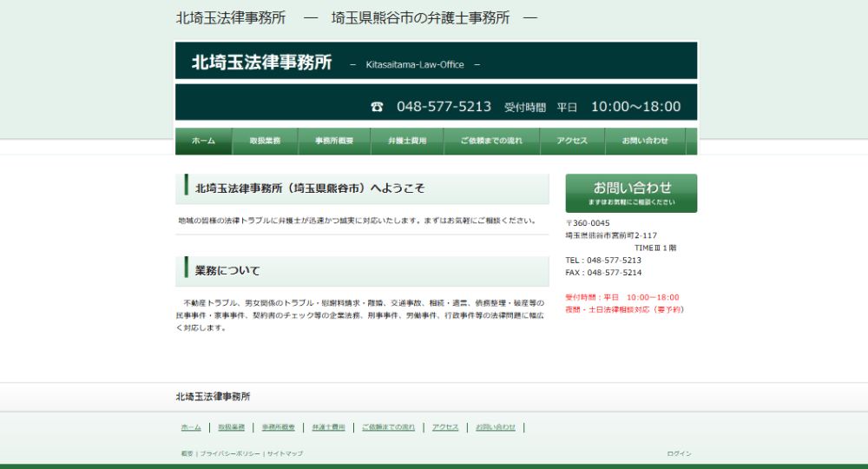The height and width of the screenshot is (469, 868).
Task: Open the footer 弁護士費用 link
Action: pyautogui.click(x=328, y=427)
